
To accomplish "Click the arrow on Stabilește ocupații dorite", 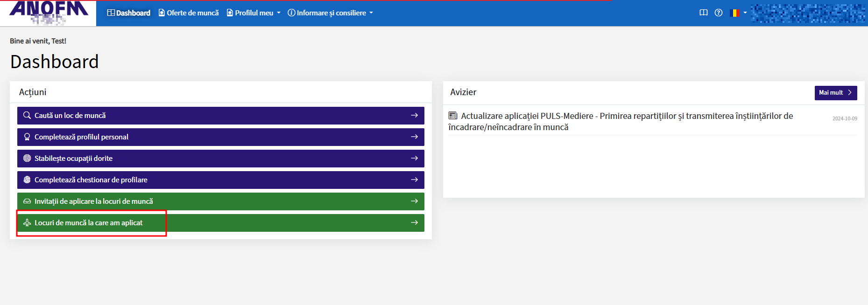I will tap(414, 158).
